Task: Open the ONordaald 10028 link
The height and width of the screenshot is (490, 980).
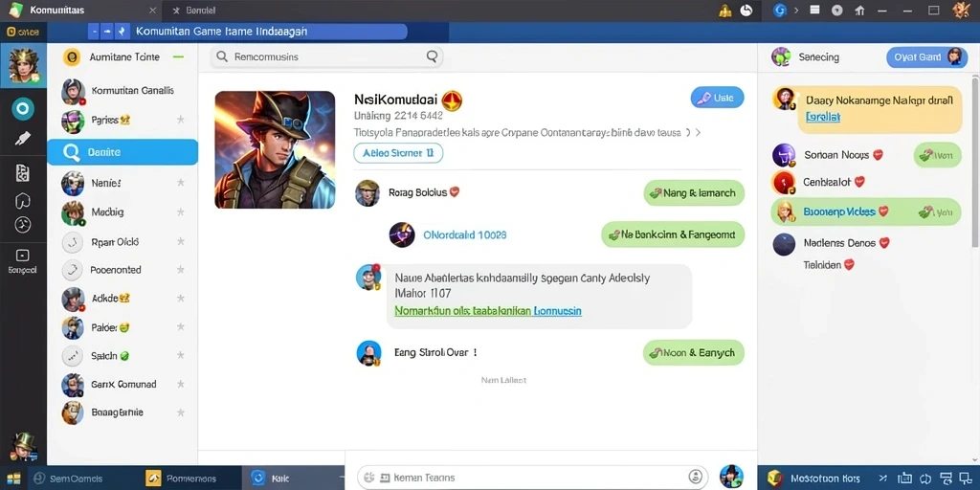Action: pos(465,235)
